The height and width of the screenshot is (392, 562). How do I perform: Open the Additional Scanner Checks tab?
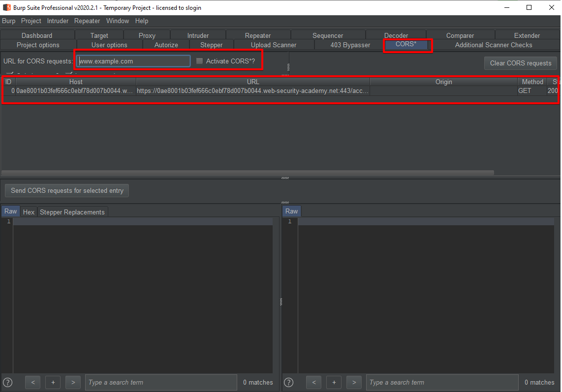coord(494,45)
